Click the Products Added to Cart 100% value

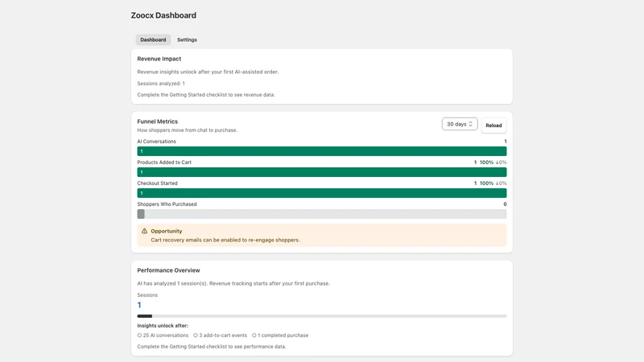pyautogui.click(x=486, y=162)
